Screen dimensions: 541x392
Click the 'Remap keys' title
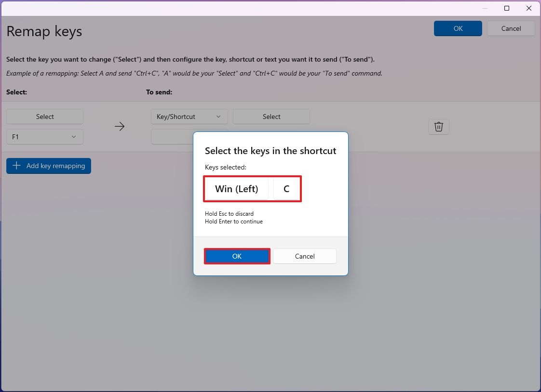click(x=44, y=31)
